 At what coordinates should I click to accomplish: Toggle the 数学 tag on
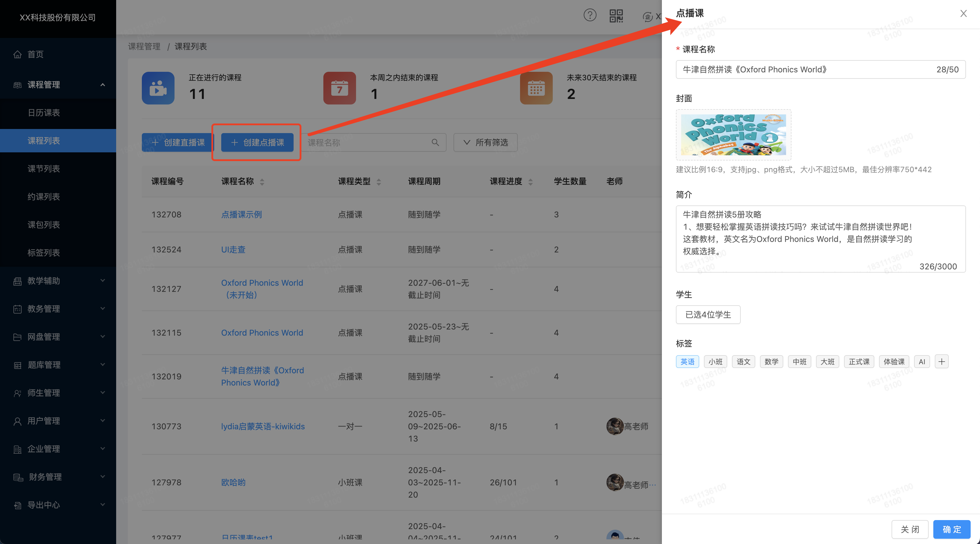click(x=771, y=361)
